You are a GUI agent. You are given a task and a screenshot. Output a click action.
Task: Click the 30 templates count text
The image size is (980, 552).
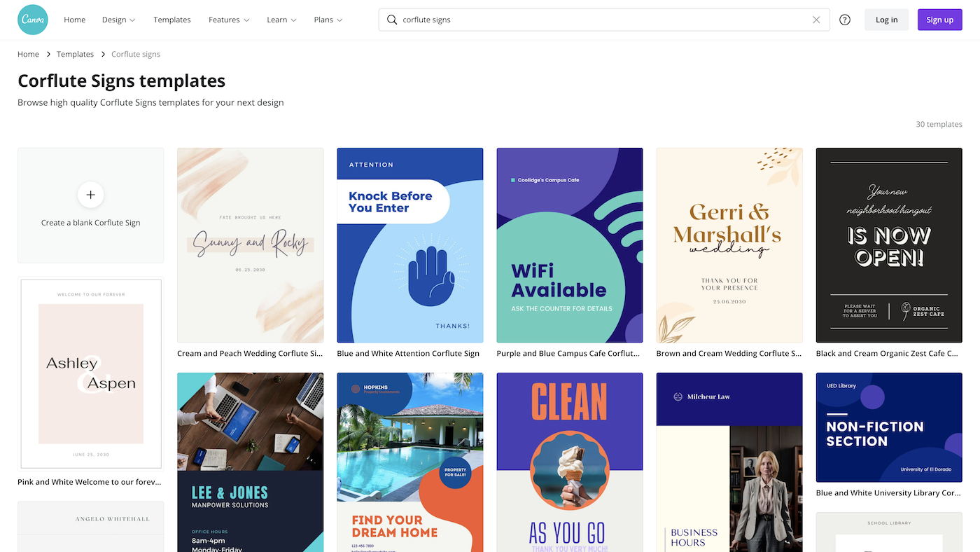pyautogui.click(x=939, y=124)
